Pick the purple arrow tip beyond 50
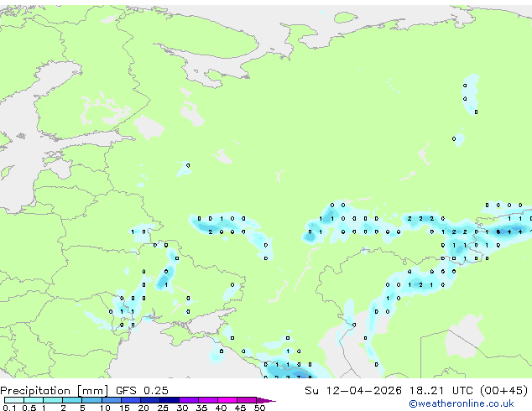Viewport: 532px width, 411px height. point(266,401)
